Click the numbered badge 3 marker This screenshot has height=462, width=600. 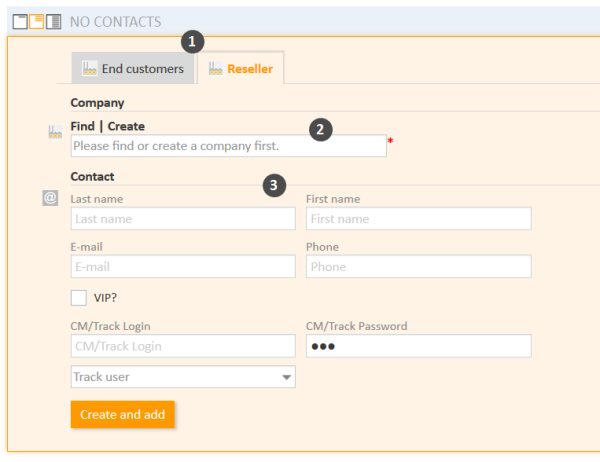click(x=274, y=185)
